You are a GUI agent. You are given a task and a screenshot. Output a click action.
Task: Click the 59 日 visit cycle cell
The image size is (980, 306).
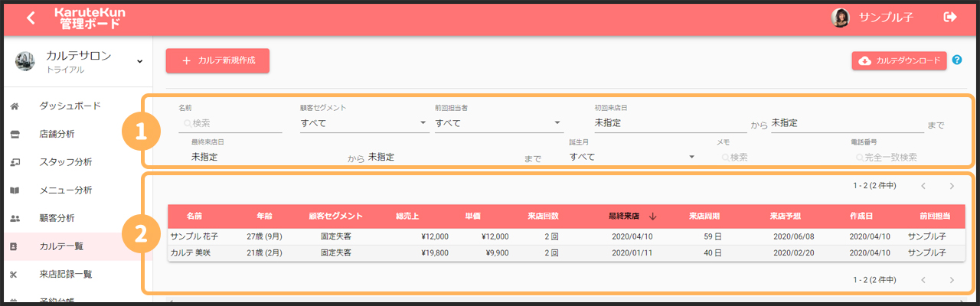pyautogui.click(x=712, y=237)
